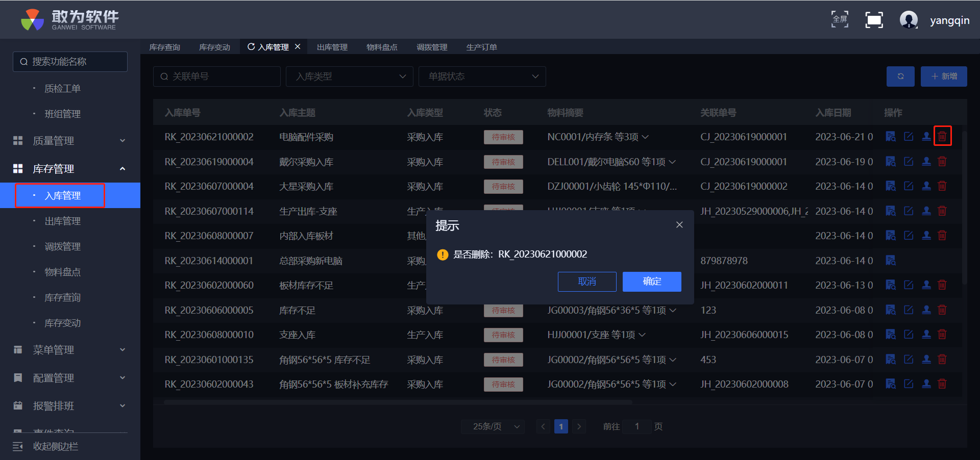Confirm deletion with the 确定 button
This screenshot has height=460, width=980.
coord(652,282)
